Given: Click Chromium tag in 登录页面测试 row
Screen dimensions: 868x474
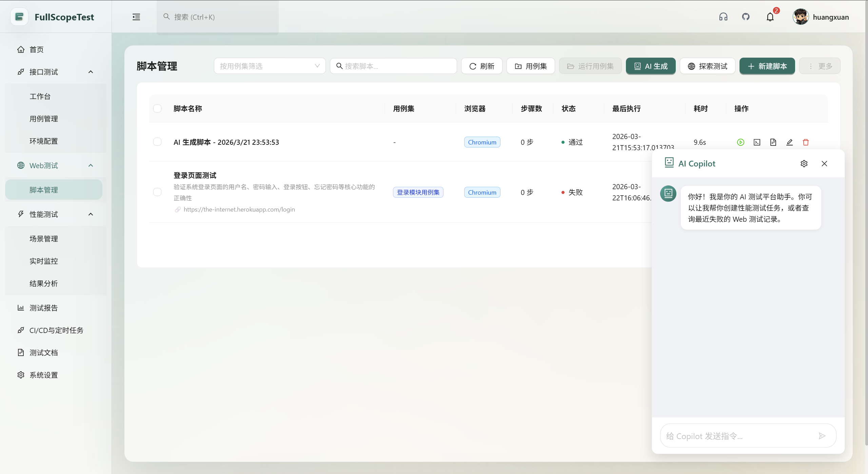Looking at the screenshot, I should click(482, 192).
